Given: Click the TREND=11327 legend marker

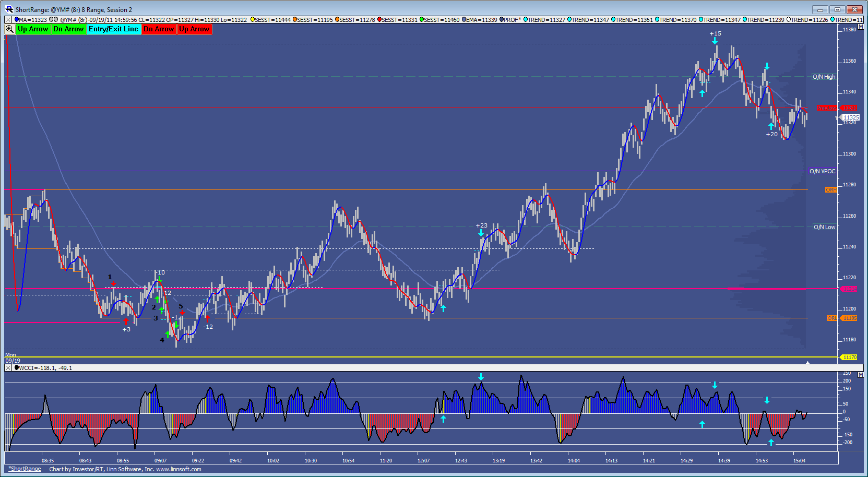Looking at the screenshot, I should click(x=526, y=20).
